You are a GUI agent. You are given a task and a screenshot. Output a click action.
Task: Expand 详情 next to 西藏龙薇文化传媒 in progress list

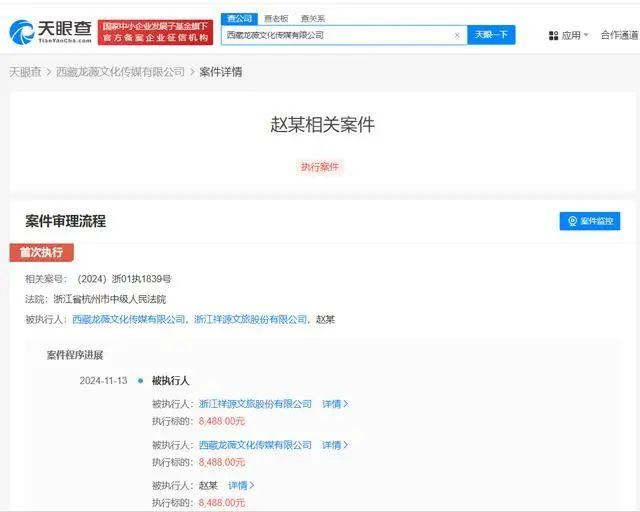point(335,445)
